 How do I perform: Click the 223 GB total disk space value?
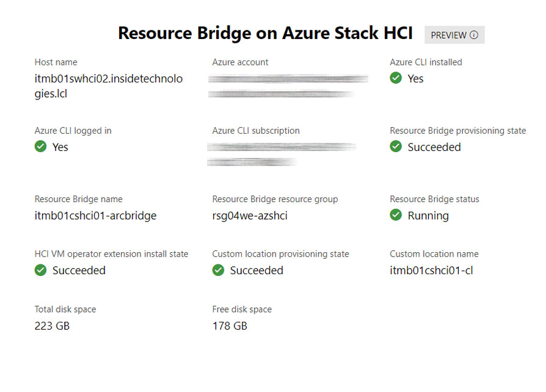pos(52,326)
